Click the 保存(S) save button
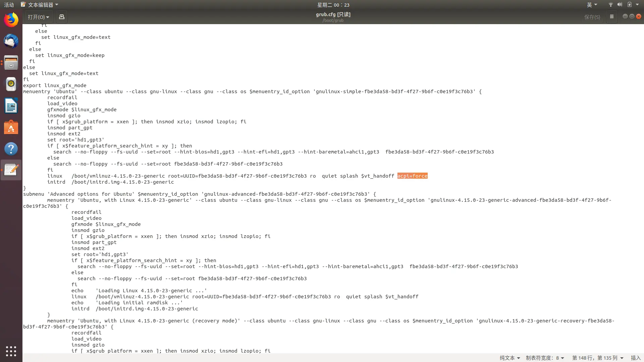The width and height of the screenshot is (644, 362). (592, 17)
